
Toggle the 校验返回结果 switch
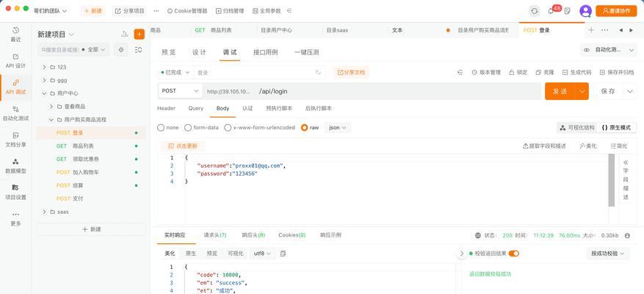pyautogui.click(x=514, y=254)
